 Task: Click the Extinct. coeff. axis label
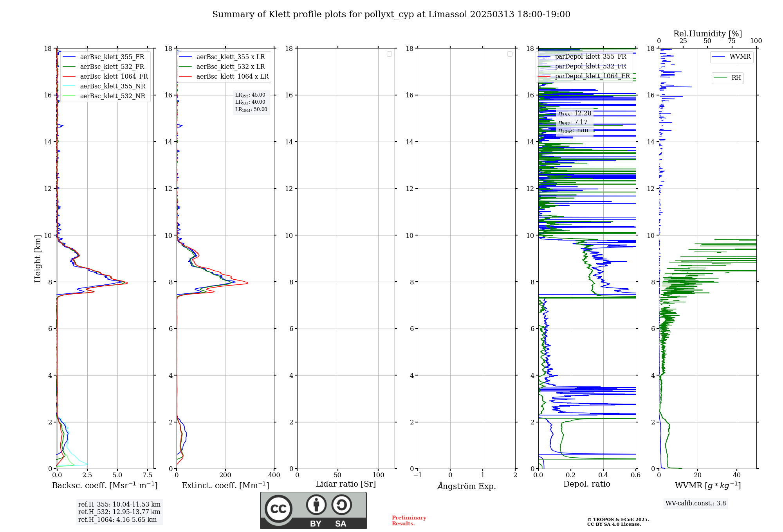pyautogui.click(x=226, y=485)
